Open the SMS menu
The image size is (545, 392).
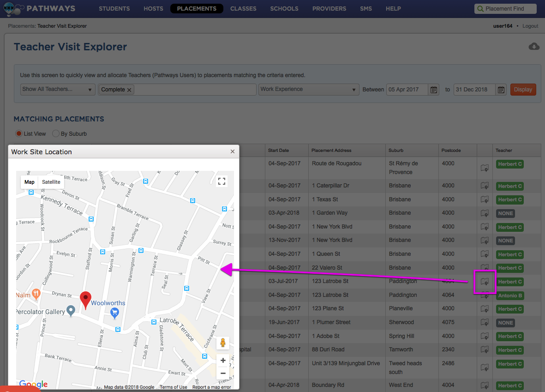[x=366, y=9]
